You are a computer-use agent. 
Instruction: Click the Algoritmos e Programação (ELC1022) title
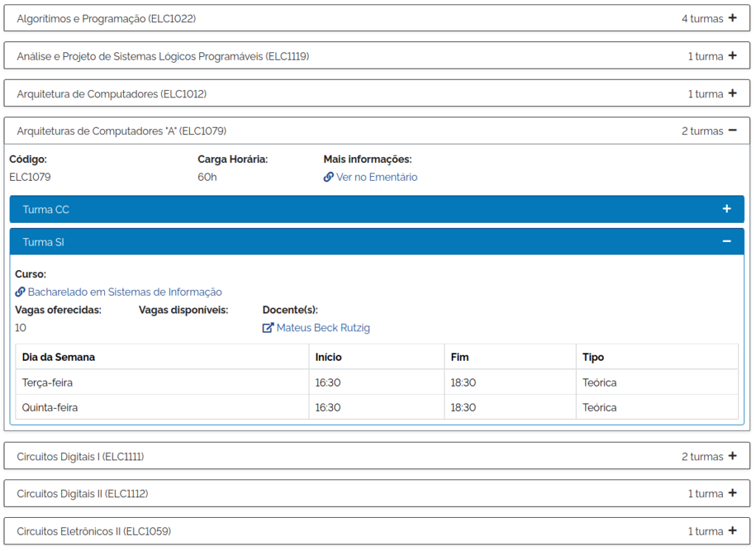(106, 18)
